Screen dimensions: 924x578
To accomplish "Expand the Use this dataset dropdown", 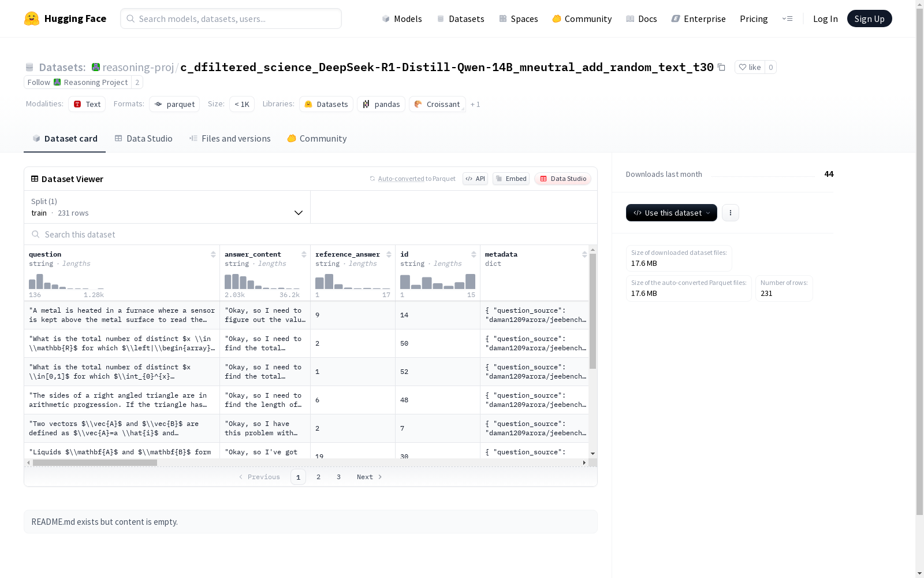I will pyautogui.click(x=672, y=213).
